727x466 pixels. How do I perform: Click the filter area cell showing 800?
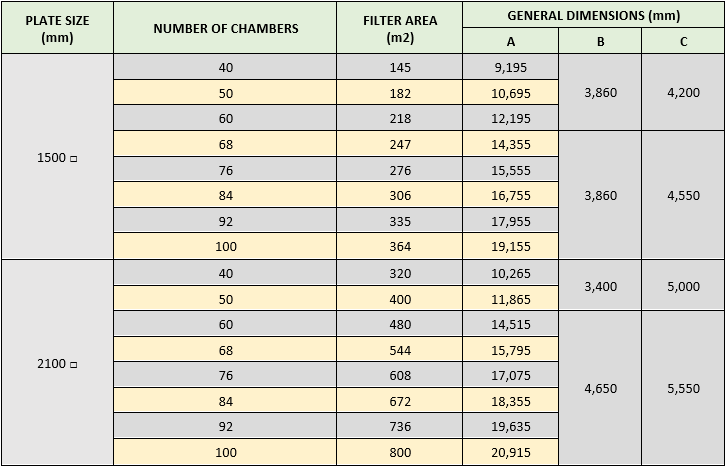[x=399, y=453]
